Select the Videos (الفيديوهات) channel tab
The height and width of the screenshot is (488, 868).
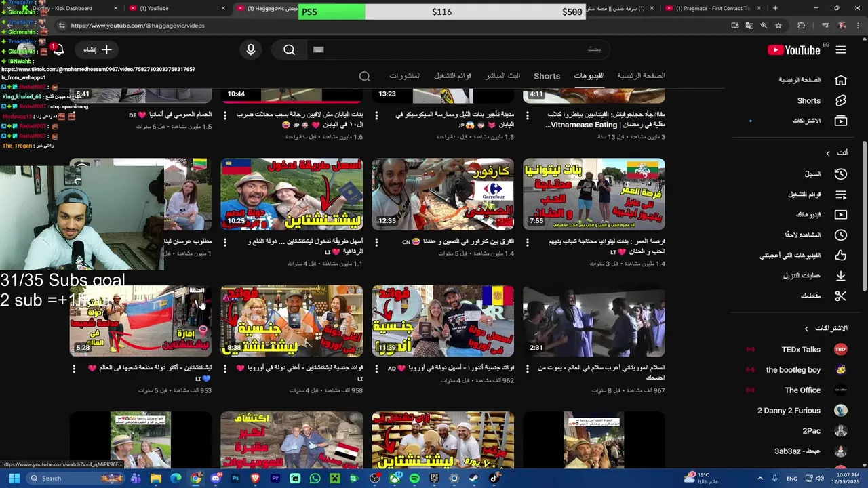click(x=589, y=76)
